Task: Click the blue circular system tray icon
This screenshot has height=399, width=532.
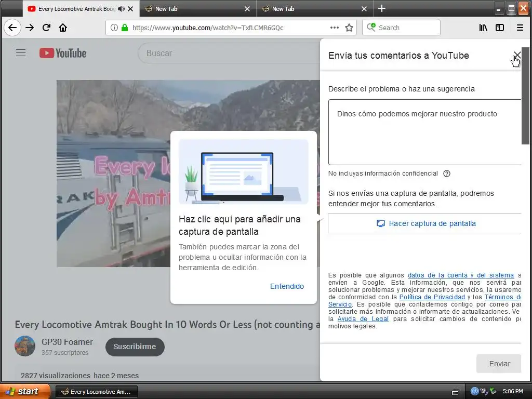Action: pyautogui.click(x=474, y=391)
